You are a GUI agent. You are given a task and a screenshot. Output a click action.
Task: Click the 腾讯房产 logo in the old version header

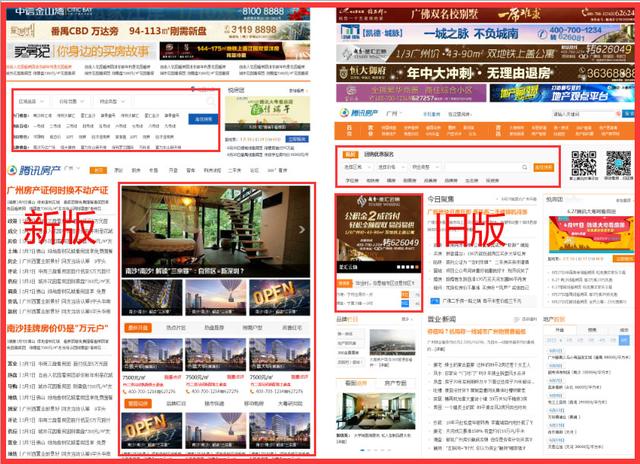(360, 113)
